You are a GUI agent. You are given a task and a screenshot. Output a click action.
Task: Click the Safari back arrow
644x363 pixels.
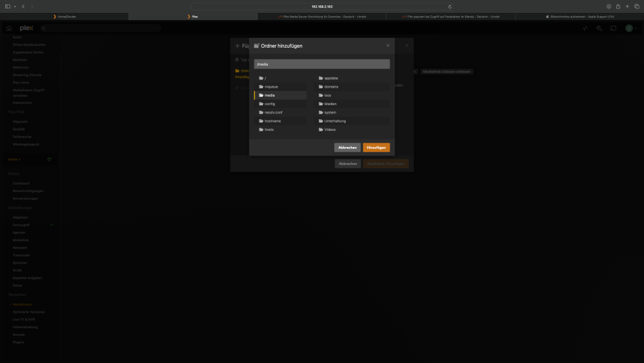click(x=23, y=6)
